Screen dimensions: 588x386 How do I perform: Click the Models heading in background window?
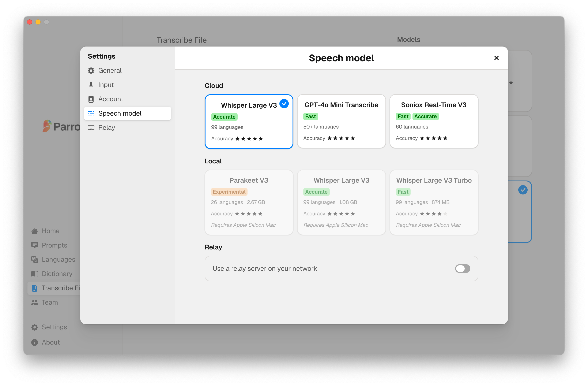click(x=408, y=40)
